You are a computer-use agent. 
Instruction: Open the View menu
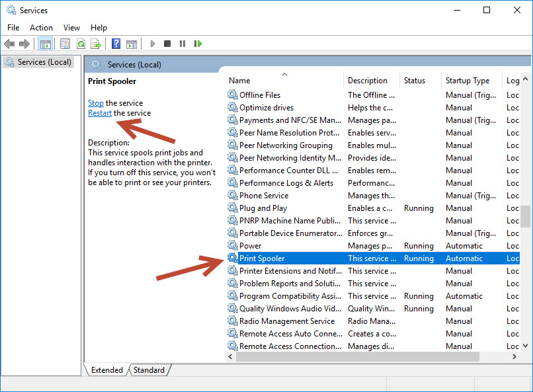pos(71,27)
